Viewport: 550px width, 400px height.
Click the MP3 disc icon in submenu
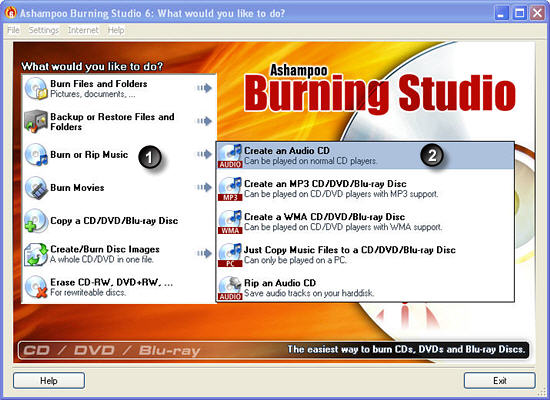click(230, 189)
